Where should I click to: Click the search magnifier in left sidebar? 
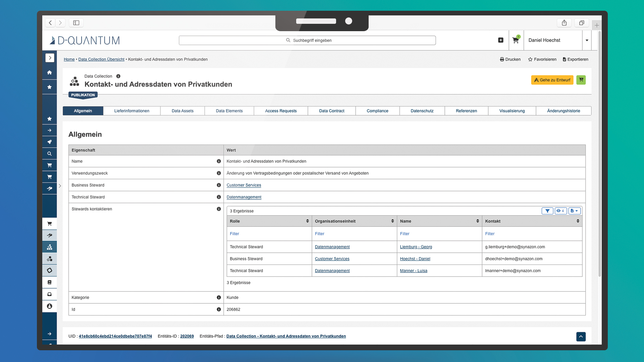pos(50,154)
